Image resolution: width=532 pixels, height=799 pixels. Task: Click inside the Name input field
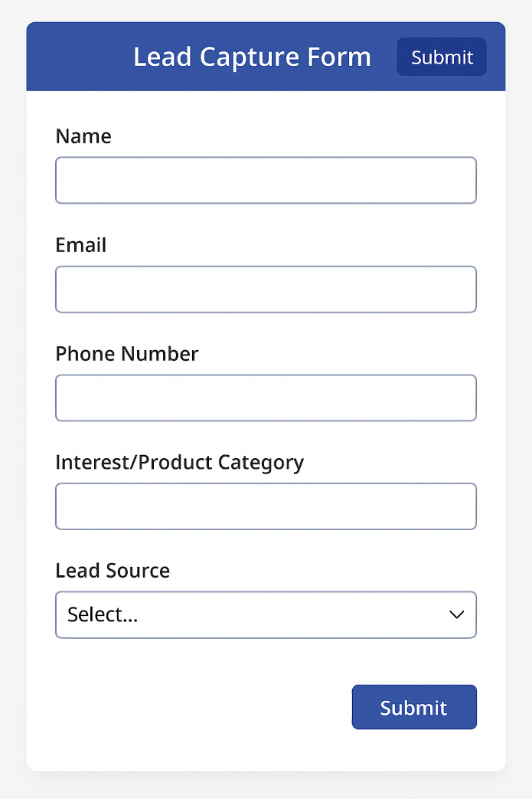(266, 180)
